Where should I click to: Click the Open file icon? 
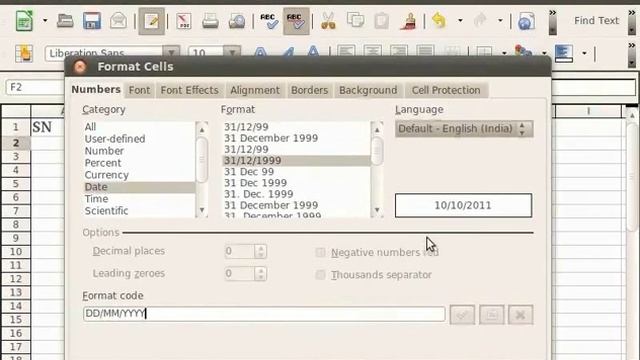click(x=65, y=20)
